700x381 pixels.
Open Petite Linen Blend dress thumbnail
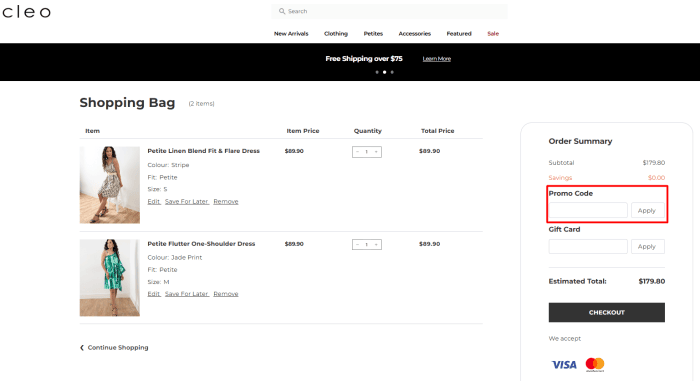[110, 184]
